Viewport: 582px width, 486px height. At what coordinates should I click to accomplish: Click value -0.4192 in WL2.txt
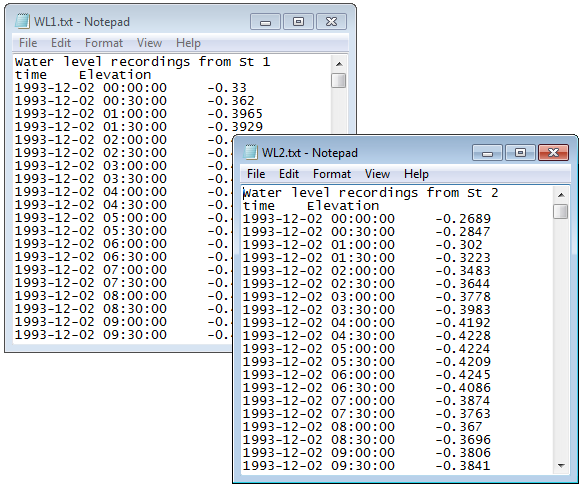463,323
